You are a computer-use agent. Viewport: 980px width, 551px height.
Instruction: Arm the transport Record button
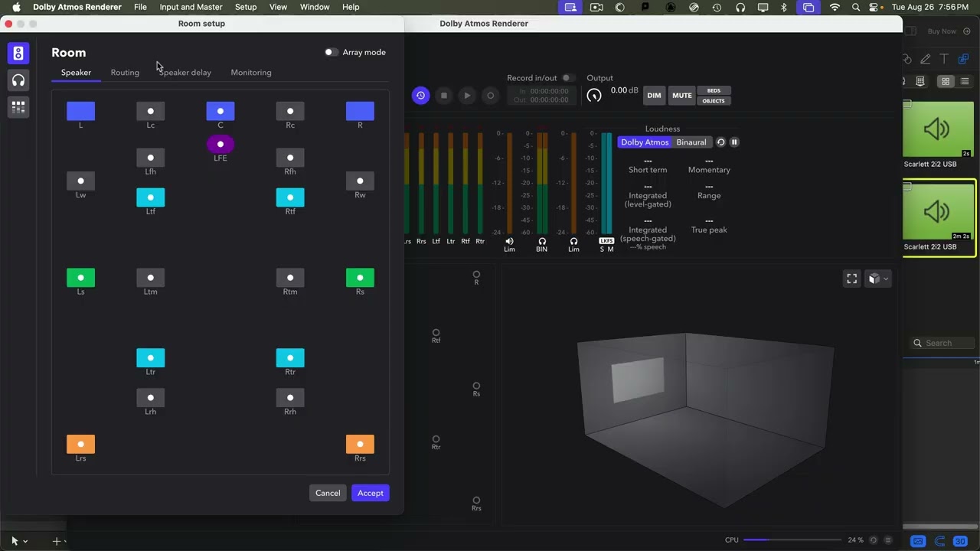[491, 96]
